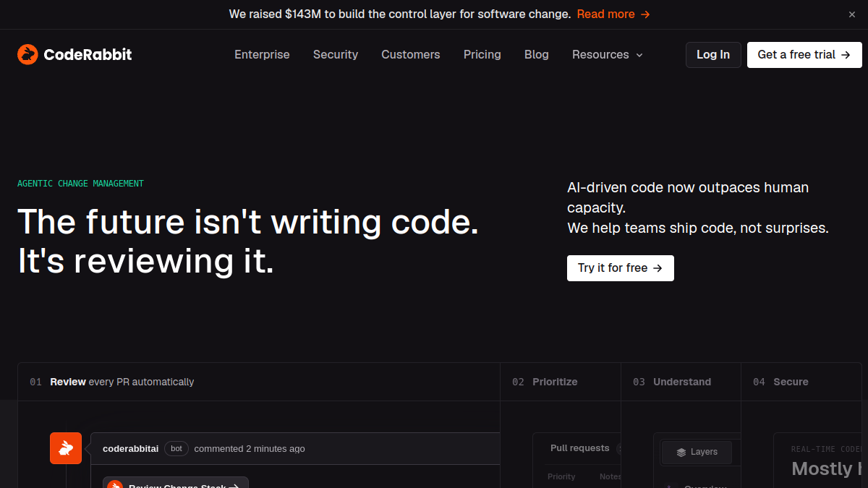The width and height of the screenshot is (868, 488).
Task: Open the Pricing page
Action: click(x=482, y=54)
